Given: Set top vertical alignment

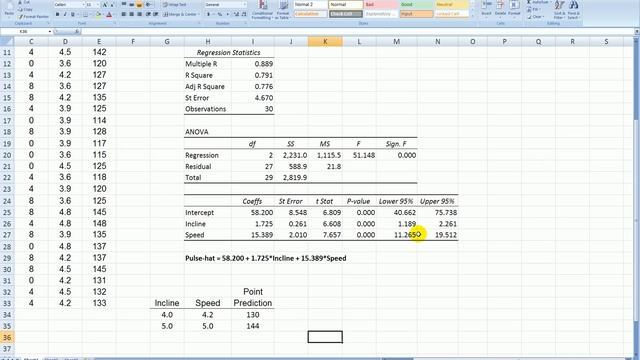Looking at the screenshot, I should coord(124,4).
